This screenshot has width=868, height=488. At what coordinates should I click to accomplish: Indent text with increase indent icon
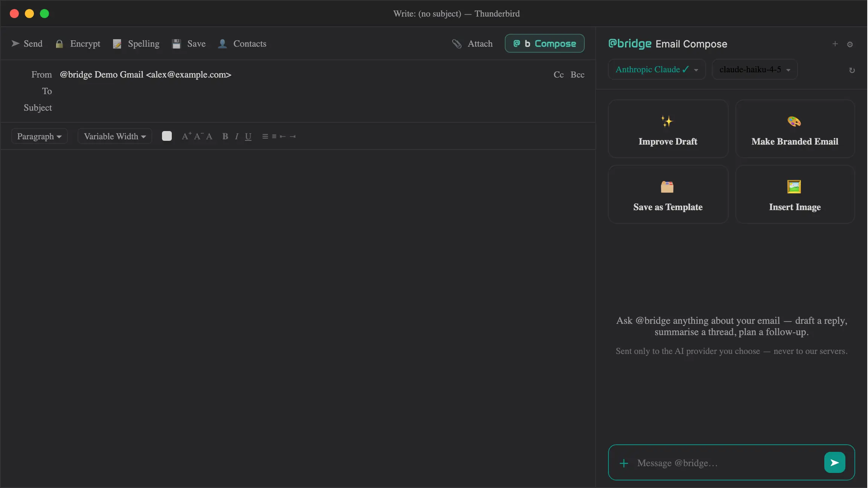pyautogui.click(x=293, y=136)
